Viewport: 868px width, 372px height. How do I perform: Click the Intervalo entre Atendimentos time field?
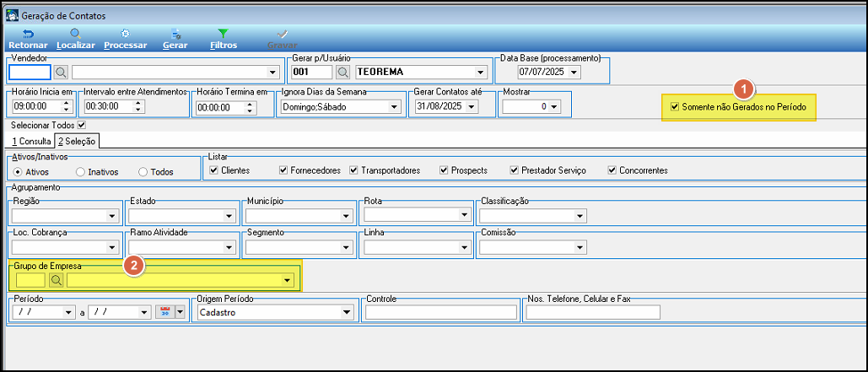109,107
